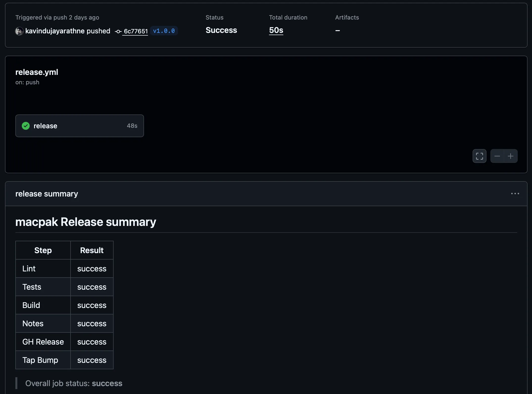The height and width of the screenshot is (394, 532).
Task: Click the green success check on release job
Action: coord(26,126)
